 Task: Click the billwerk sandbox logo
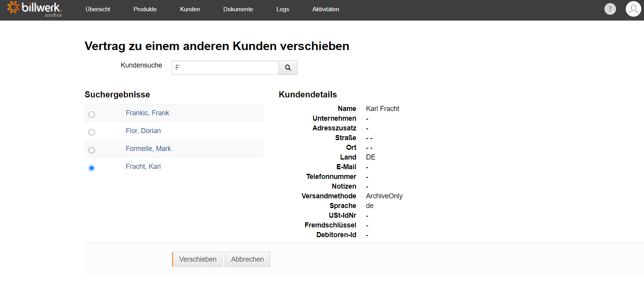[x=35, y=9]
